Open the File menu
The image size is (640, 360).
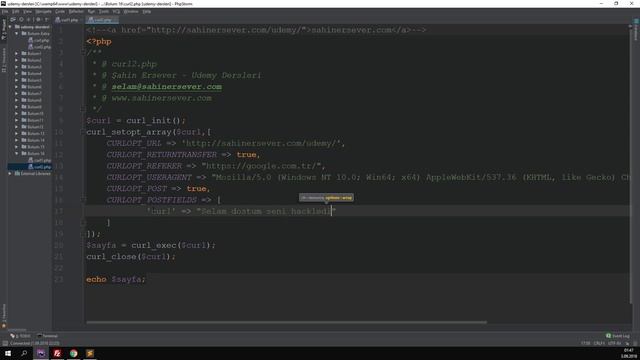(x=4, y=11)
